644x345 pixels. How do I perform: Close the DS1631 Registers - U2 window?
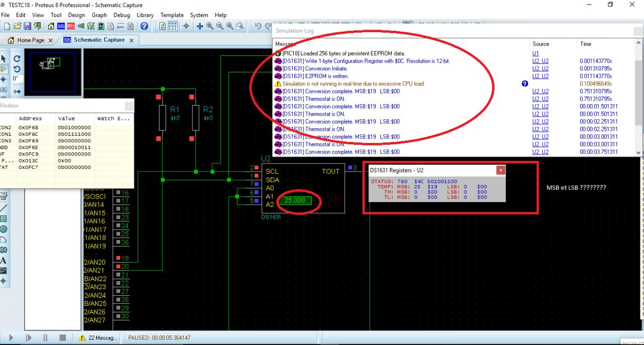(500, 170)
